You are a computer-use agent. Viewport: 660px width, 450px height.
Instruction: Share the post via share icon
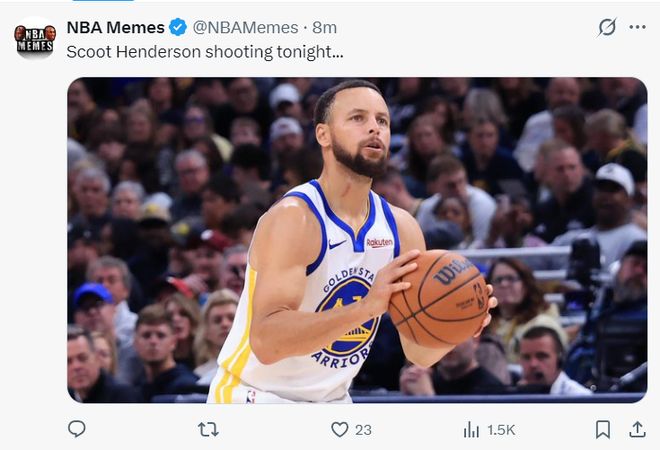click(637, 429)
